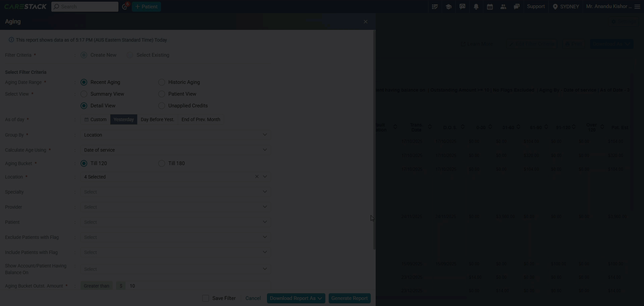Click Greater than operator button
Screen dimensions: 644x306
96,286
